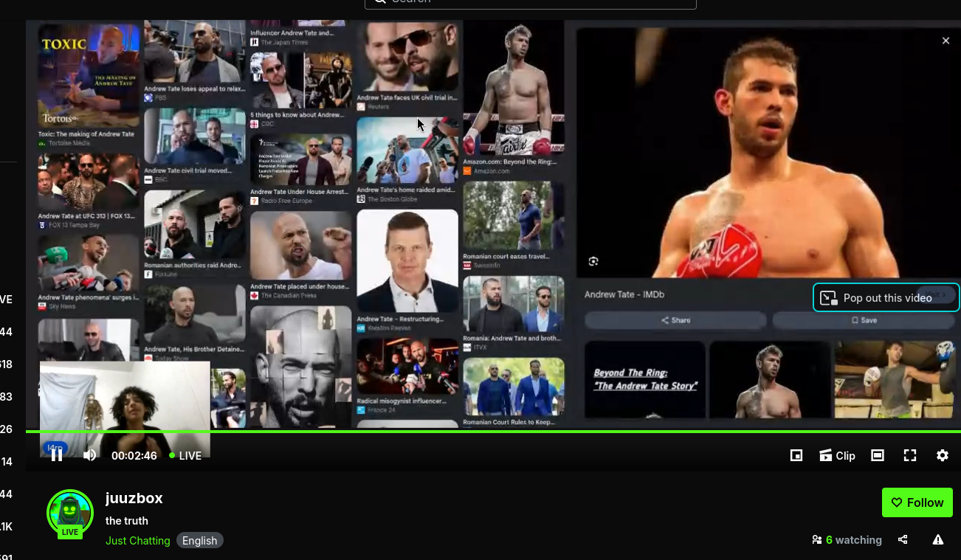The image size is (961, 560).
Task: Click the Share button under the preview image
Action: pos(675,320)
